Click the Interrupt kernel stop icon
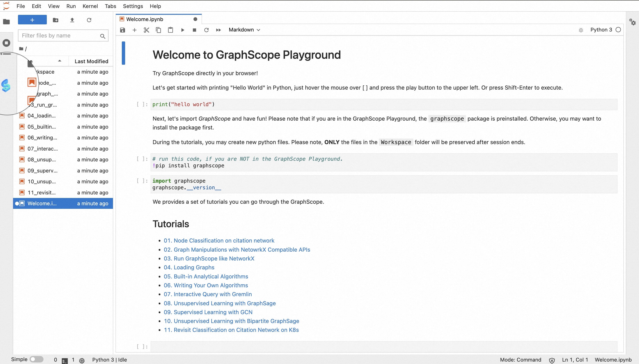The height and width of the screenshot is (364, 639). point(194,30)
